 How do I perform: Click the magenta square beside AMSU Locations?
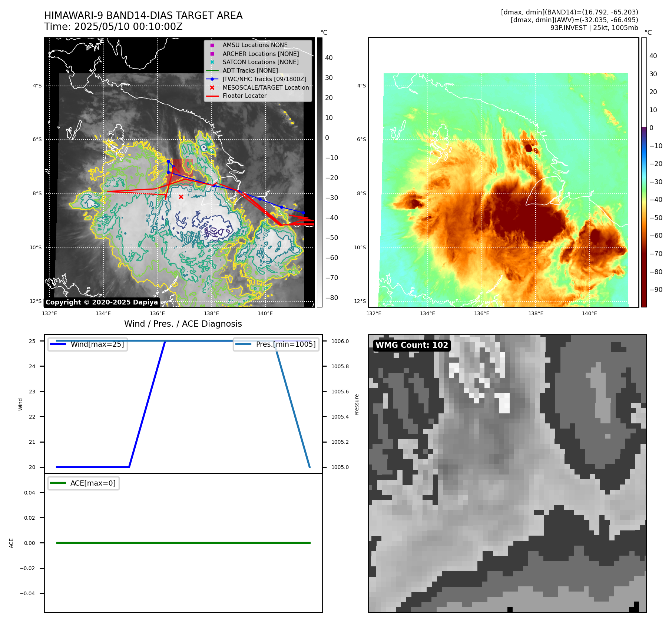click(x=212, y=45)
